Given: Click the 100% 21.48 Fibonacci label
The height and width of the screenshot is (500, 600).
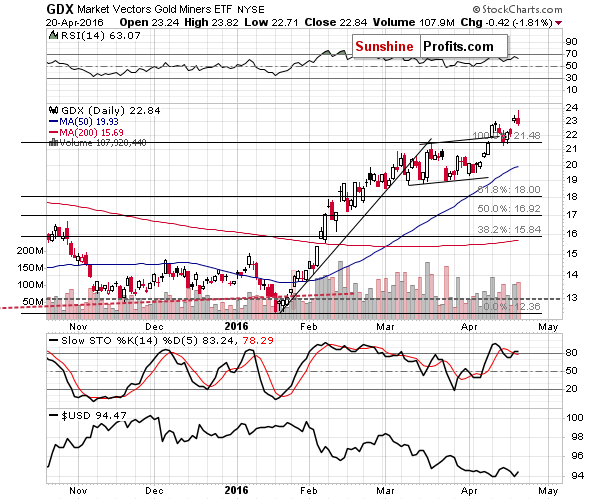Looking at the screenshot, I should point(507,135).
